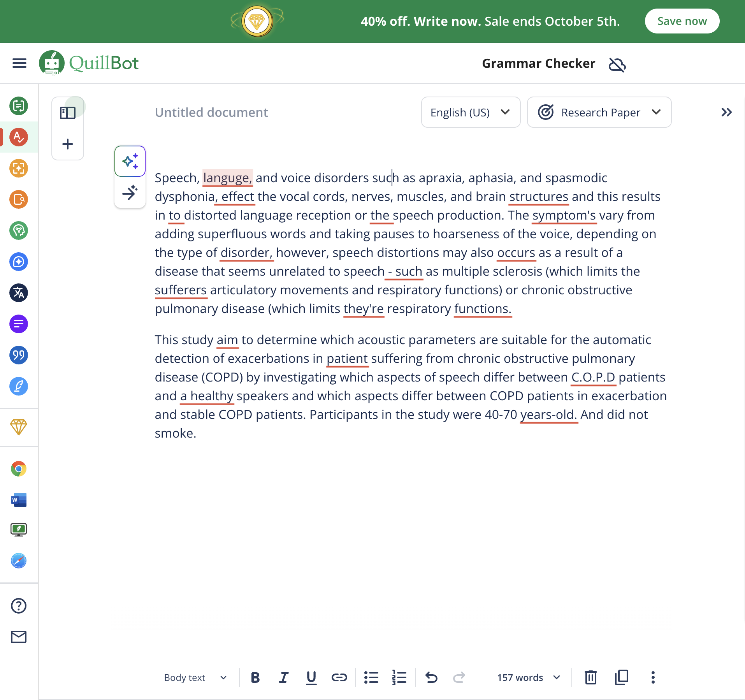This screenshot has width=745, height=700.
Task: Delete document text with trash icon
Action: click(590, 677)
